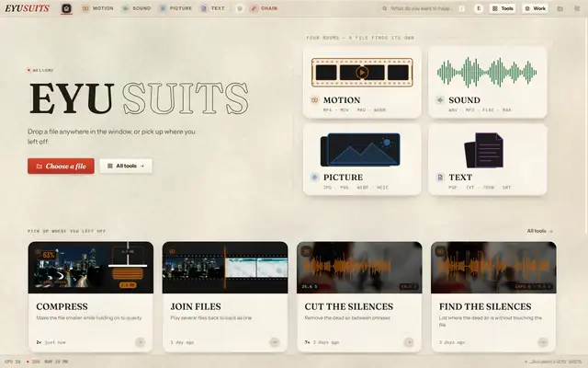Click the orange playhead on Join Files thumbnail

[224, 268]
